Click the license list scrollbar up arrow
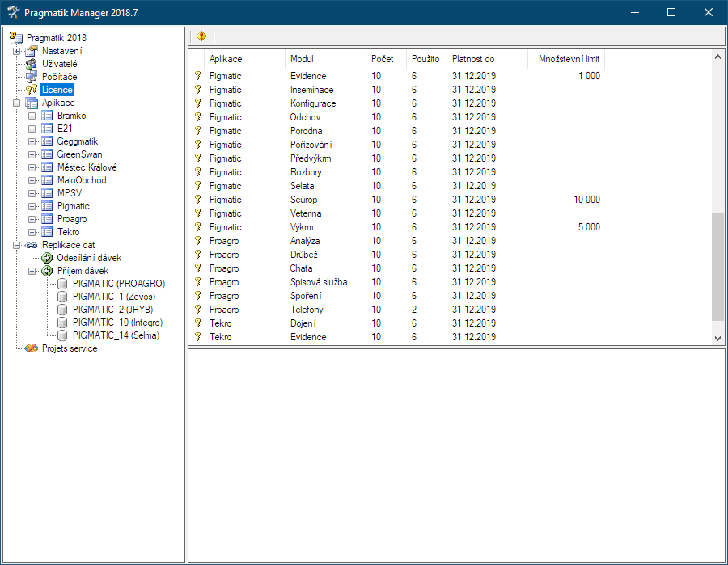728x565 pixels. coord(717,57)
